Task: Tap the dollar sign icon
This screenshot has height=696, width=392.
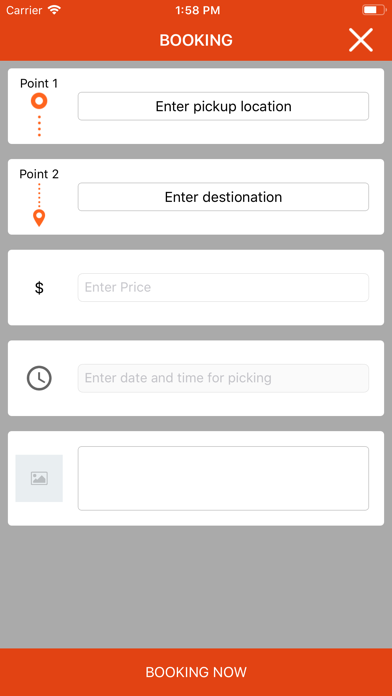Action: [39, 288]
